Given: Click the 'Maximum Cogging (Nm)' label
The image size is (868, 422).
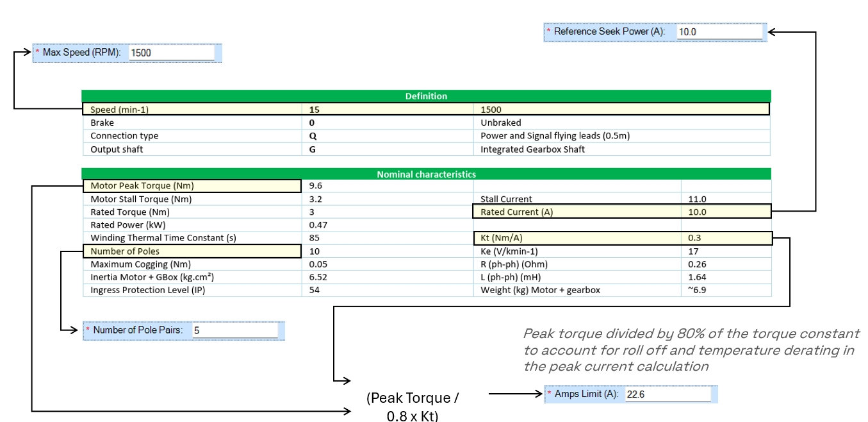Looking at the screenshot, I should (x=141, y=264).
